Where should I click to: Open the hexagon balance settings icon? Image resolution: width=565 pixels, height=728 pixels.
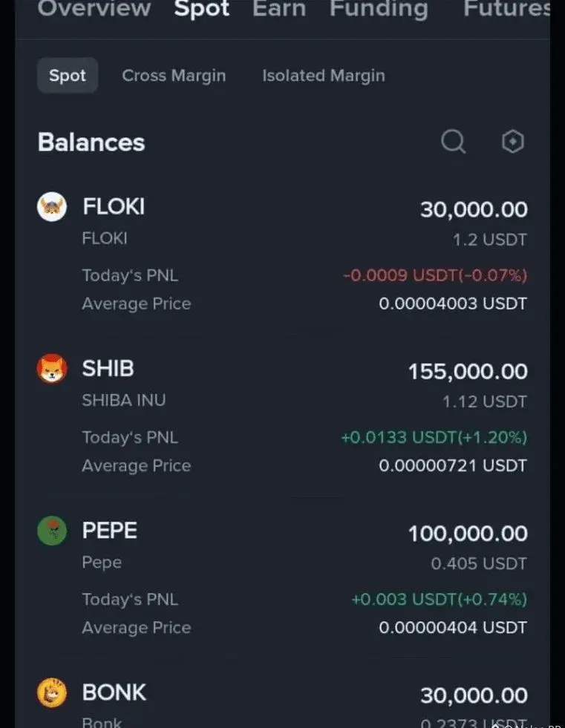click(513, 141)
